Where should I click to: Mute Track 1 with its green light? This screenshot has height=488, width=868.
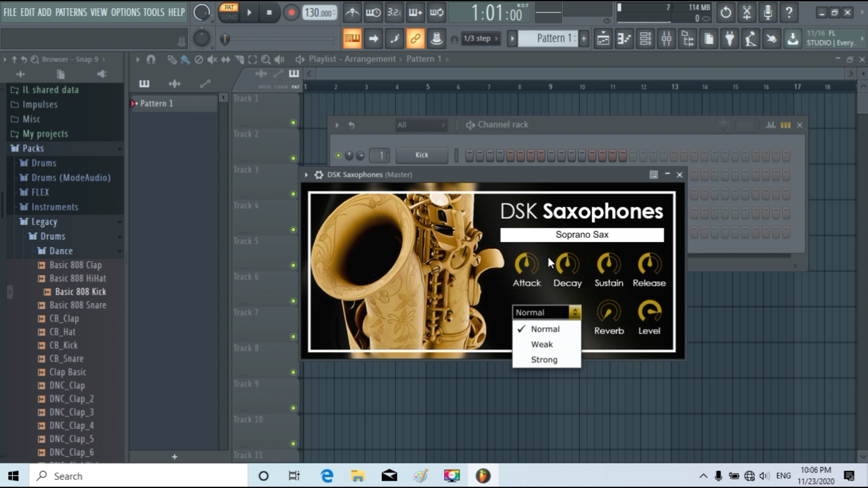tap(293, 122)
